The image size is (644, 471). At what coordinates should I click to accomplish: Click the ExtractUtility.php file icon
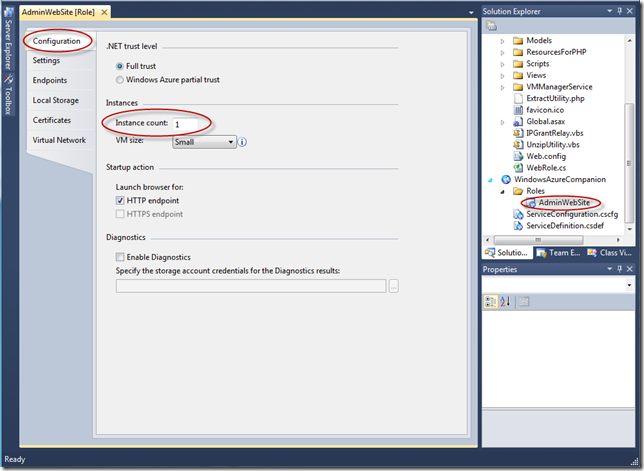[x=518, y=98]
